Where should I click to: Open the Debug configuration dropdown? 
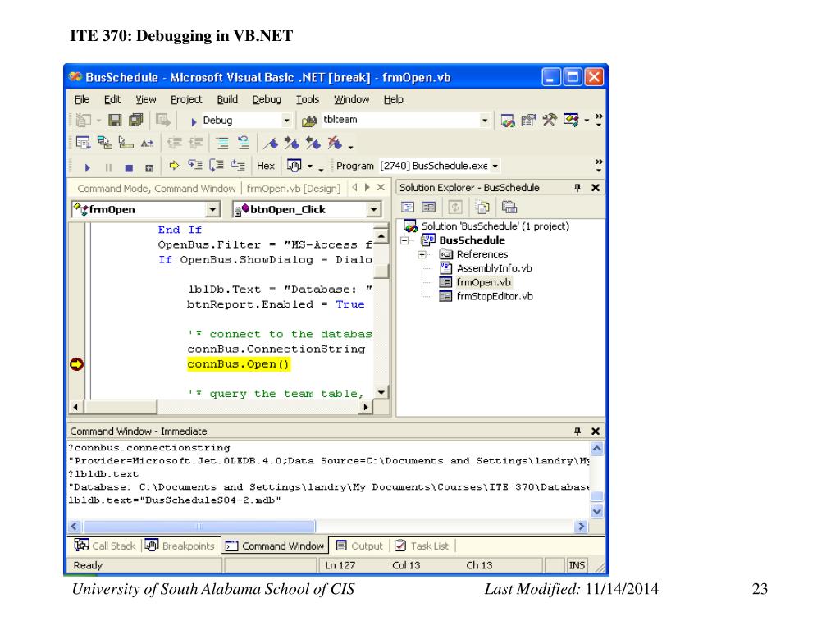[286, 121]
